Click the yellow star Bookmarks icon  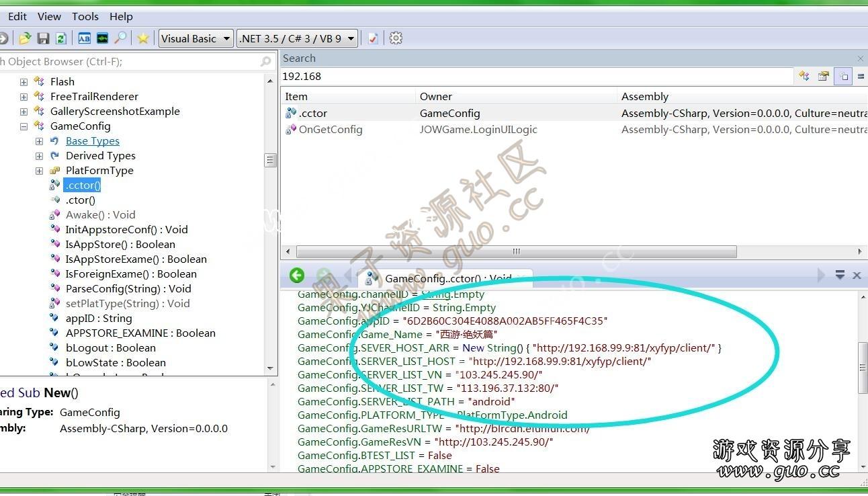[142, 38]
